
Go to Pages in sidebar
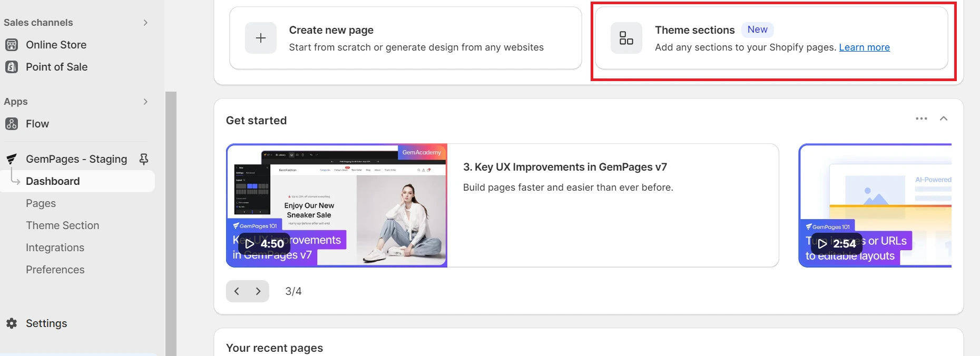point(41,203)
